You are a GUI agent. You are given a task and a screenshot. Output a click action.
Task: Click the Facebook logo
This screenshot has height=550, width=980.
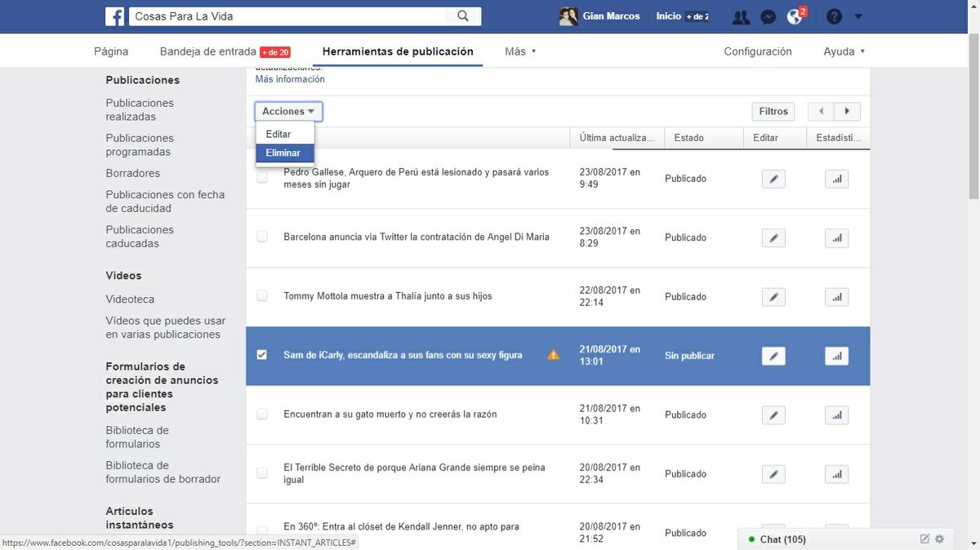114,16
